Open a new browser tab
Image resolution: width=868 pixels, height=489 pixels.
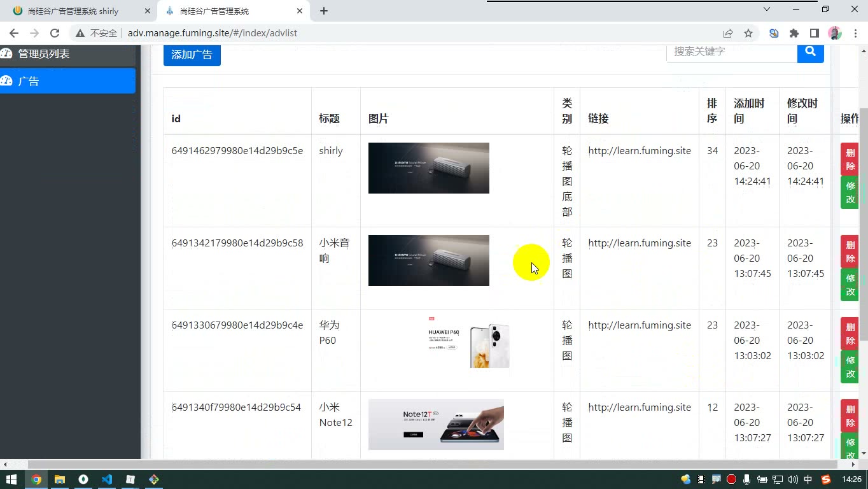click(324, 11)
